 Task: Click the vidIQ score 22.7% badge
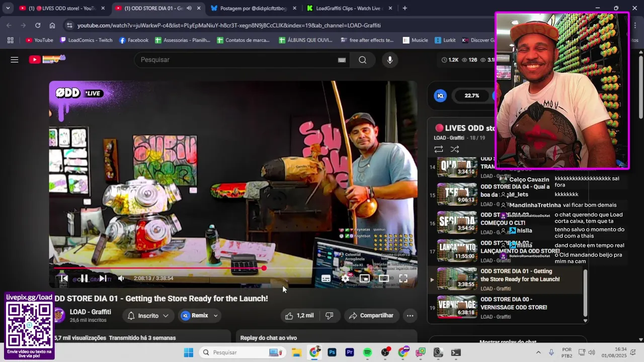[472, 96]
